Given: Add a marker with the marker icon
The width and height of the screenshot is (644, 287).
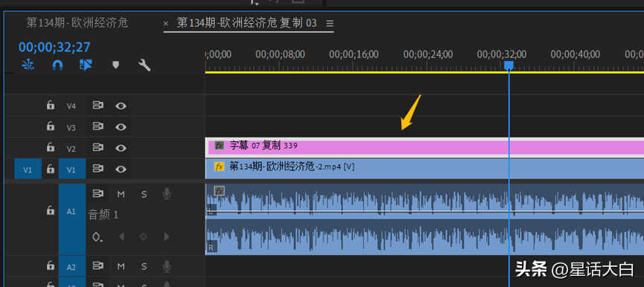Looking at the screenshot, I should [116, 65].
